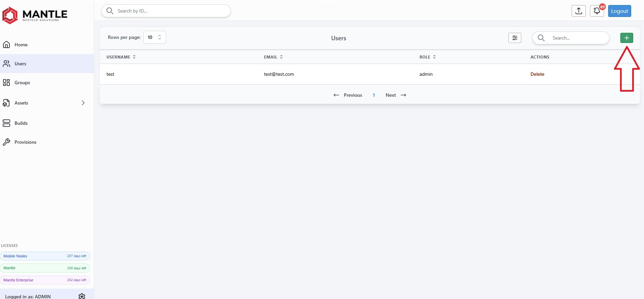
Task: Click the Logout button
Action: pos(620,11)
